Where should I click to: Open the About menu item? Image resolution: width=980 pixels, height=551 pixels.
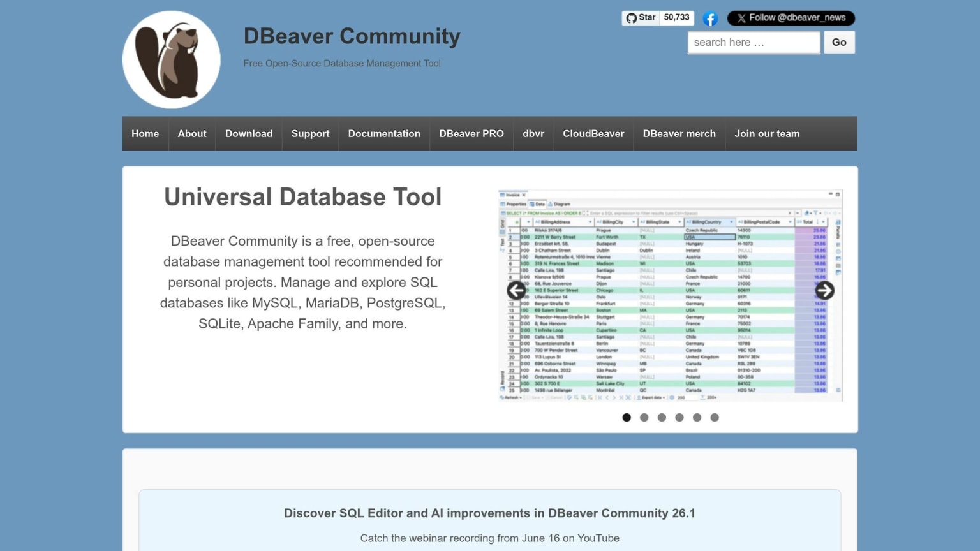click(x=192, y=133)
